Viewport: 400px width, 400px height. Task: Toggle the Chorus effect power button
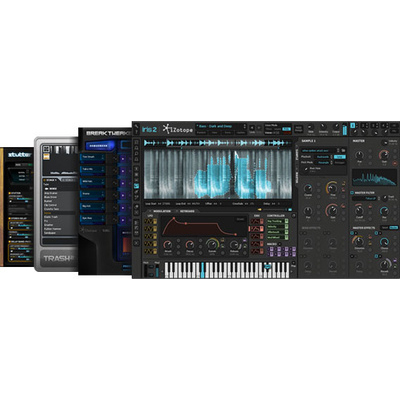point(377,233)
